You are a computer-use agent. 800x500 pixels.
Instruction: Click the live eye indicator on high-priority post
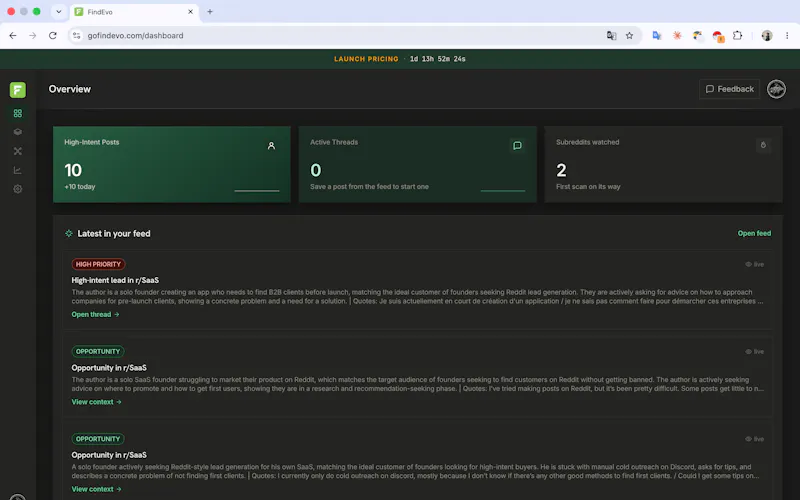click(x=755, y=264)
